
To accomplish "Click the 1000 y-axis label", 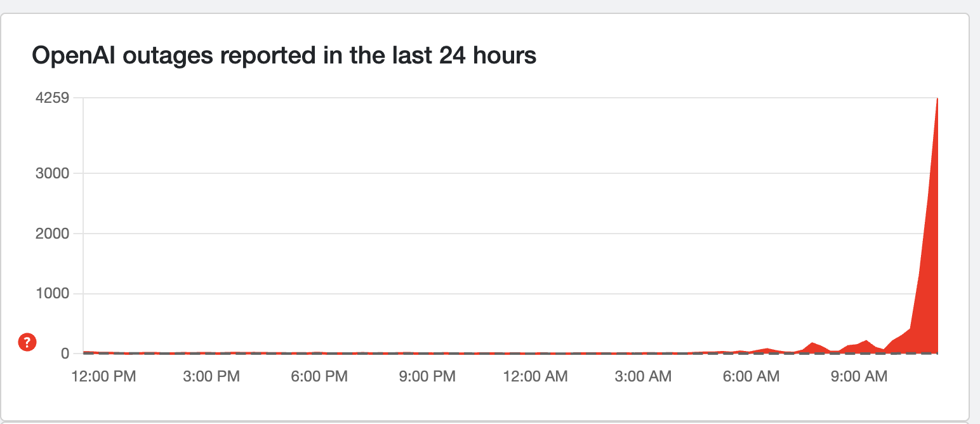I will point(53,294).
